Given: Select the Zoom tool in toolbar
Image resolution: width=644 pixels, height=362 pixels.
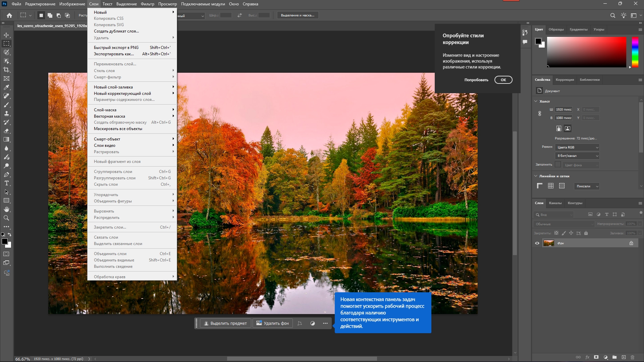Looking at the screenshot, I should tap(6, 218).
